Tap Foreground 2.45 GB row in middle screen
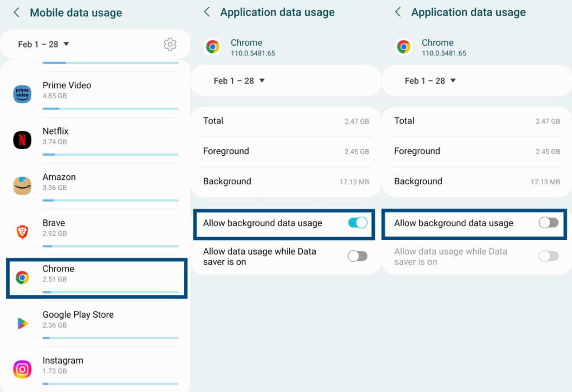Screen dimensions: 572x392 pyautogui.click(x=286, y=151)
